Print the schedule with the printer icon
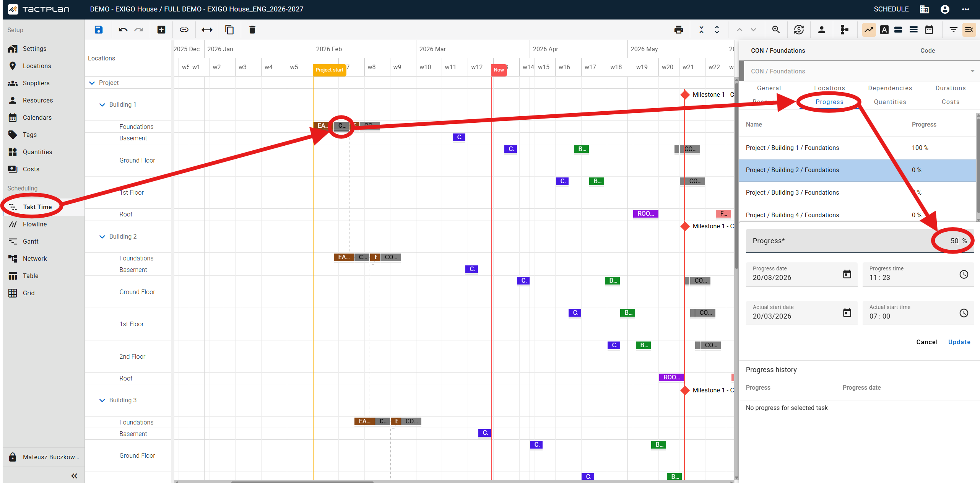 coord(679,30)
